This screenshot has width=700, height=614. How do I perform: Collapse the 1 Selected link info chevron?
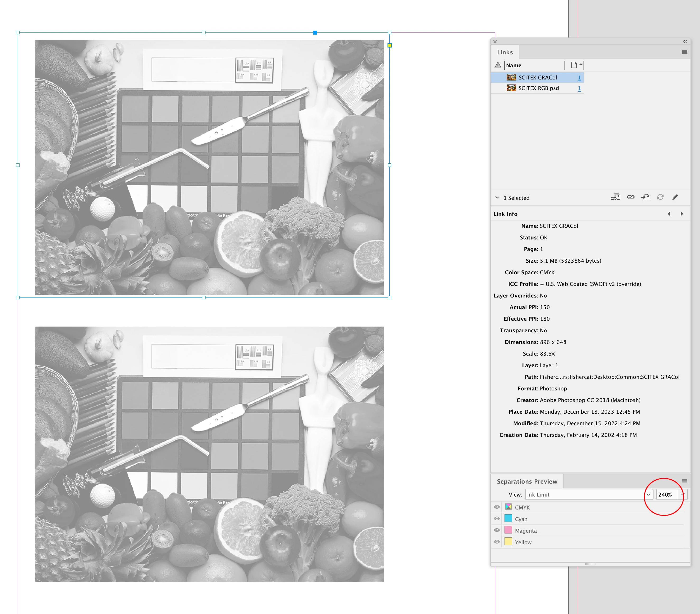coord(497,197)
